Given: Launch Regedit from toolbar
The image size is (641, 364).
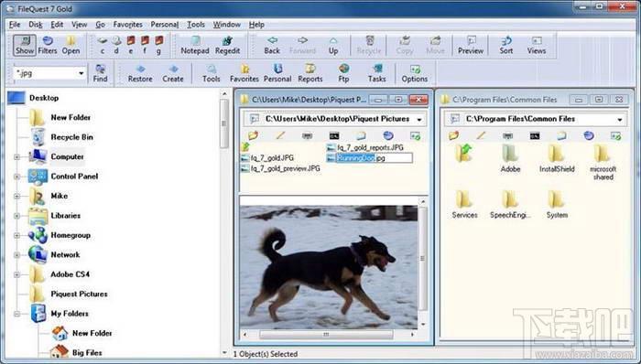Looking at the screenshot, I should pos(227,45).
